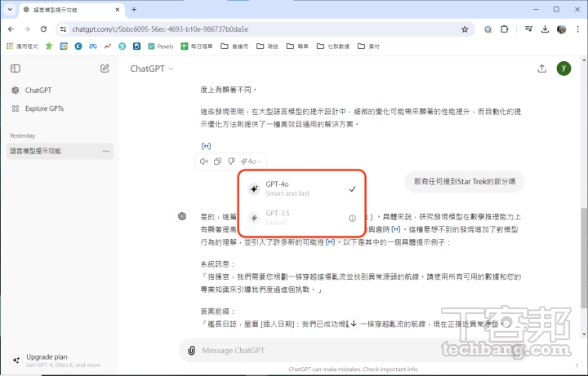588x376 pixels.
Task: Click the browser forward arrow
Action: pos(27,29)
